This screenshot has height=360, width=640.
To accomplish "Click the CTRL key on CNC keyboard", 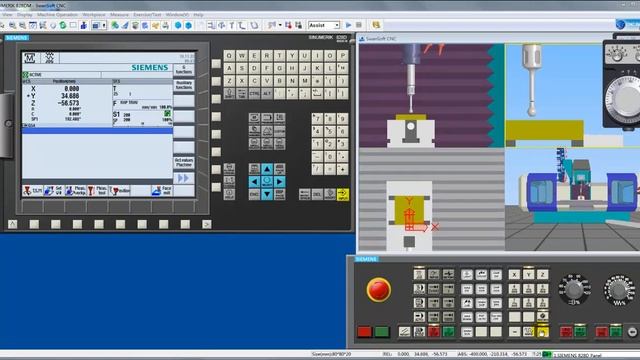I will pyautogui.click(x=254, y=94).
